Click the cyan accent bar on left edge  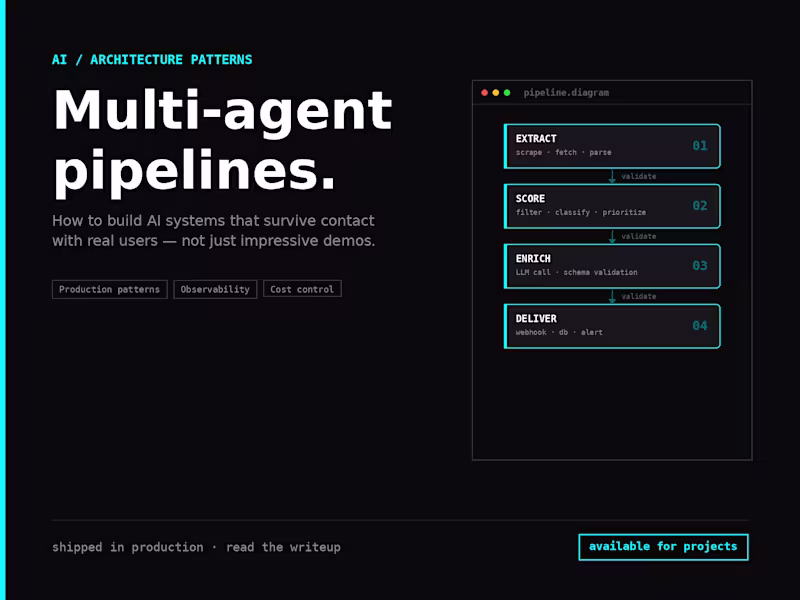coord(4,300)
